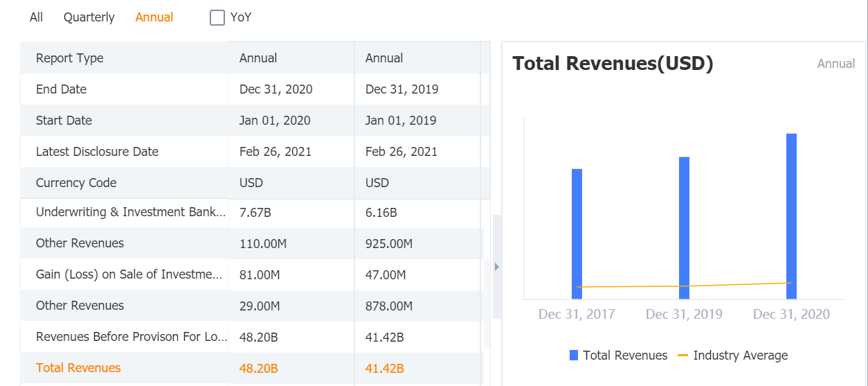Click the 41.42B Total Revenues orange value
868x386 pixels.
(x=385, y=368)
